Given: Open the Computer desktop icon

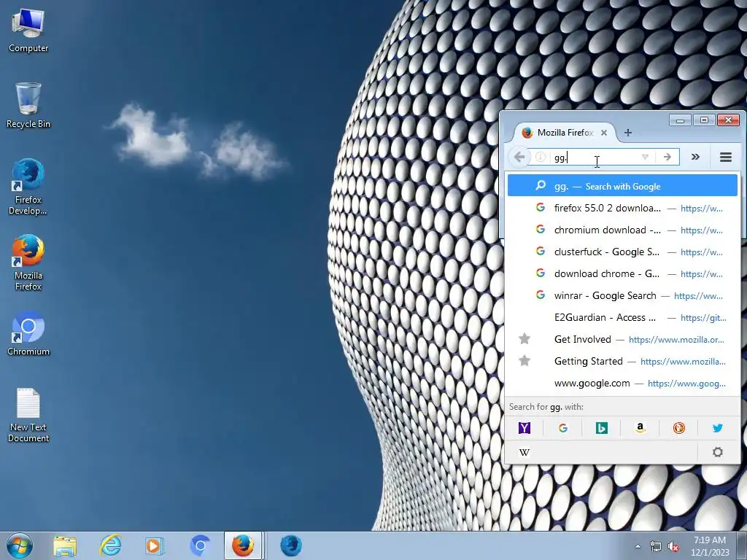Looking at the screenshot, I should pyautogui.click(x=28, y=31).
